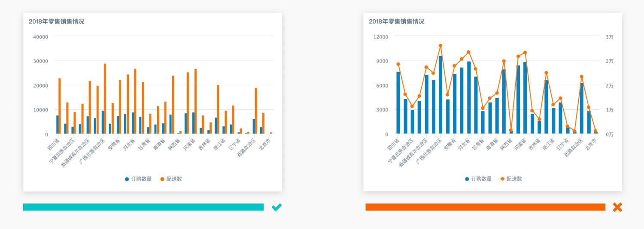
Task: Hide 订购数量 series in right chart legend
Action: point(478,179)
